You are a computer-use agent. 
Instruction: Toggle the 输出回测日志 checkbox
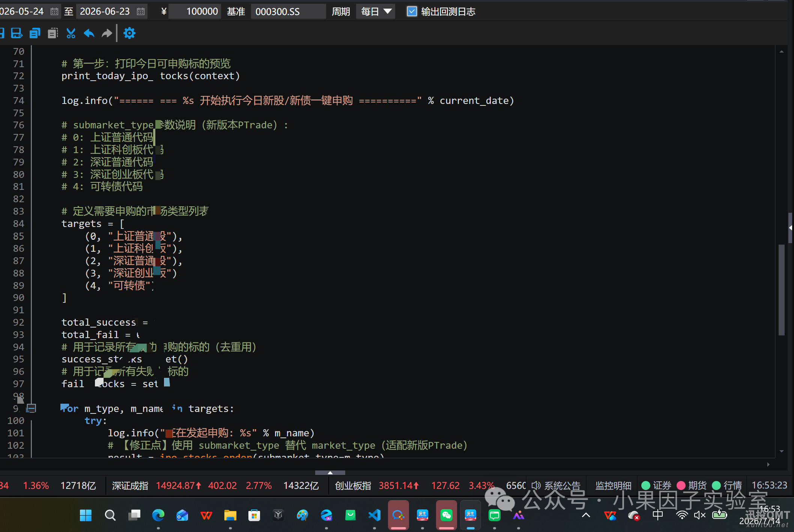pos(412,12)
